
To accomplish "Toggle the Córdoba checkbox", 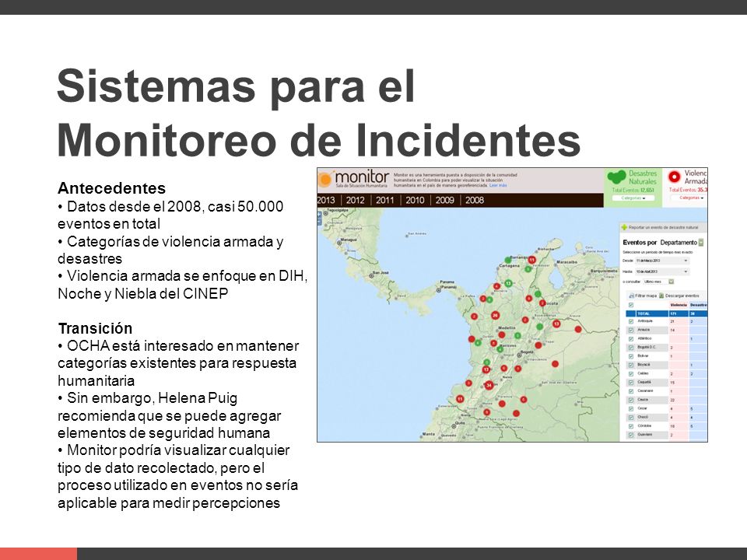I will [x=631, y=426].
